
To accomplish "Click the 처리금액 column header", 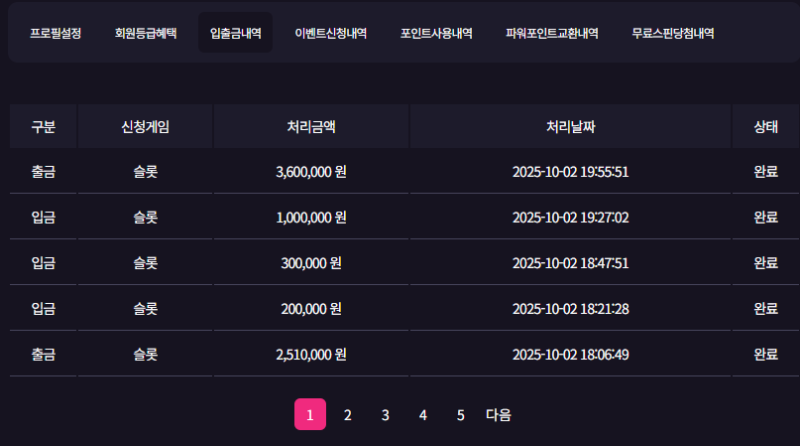I will 311,127.
